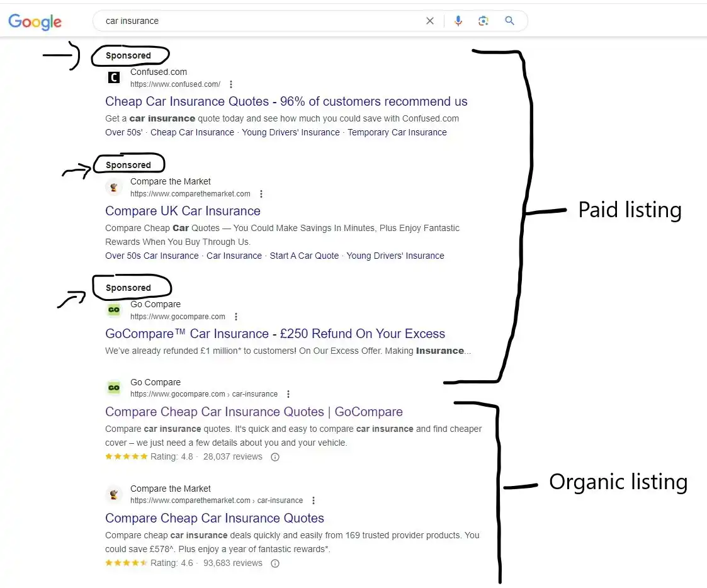This screenshot has height=588, width=707.
Task: Click info icon beside 28,037 reviews
Action: coord(275,457)
